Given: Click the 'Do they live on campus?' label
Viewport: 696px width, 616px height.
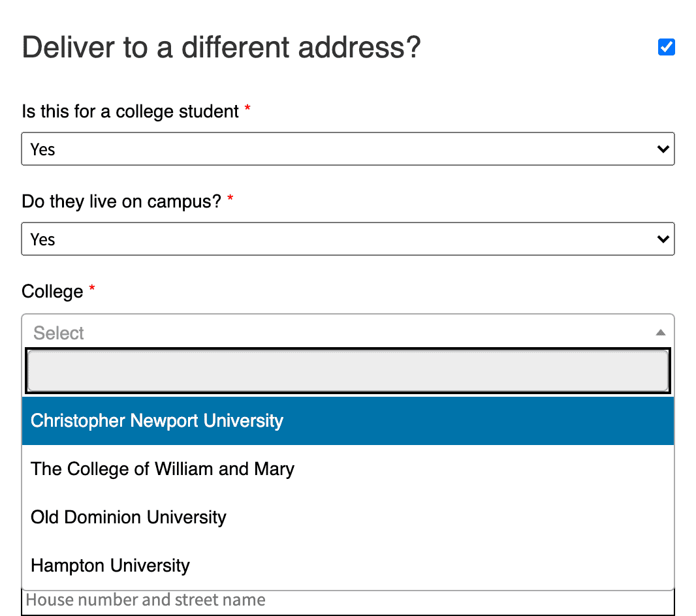Looking at the screenshot, I should (121, 202).
